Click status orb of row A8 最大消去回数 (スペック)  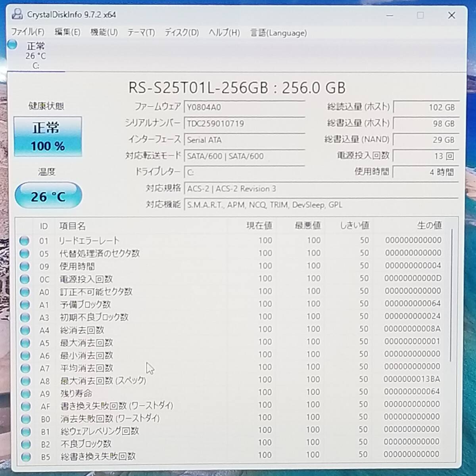click(x=25, y=381)
